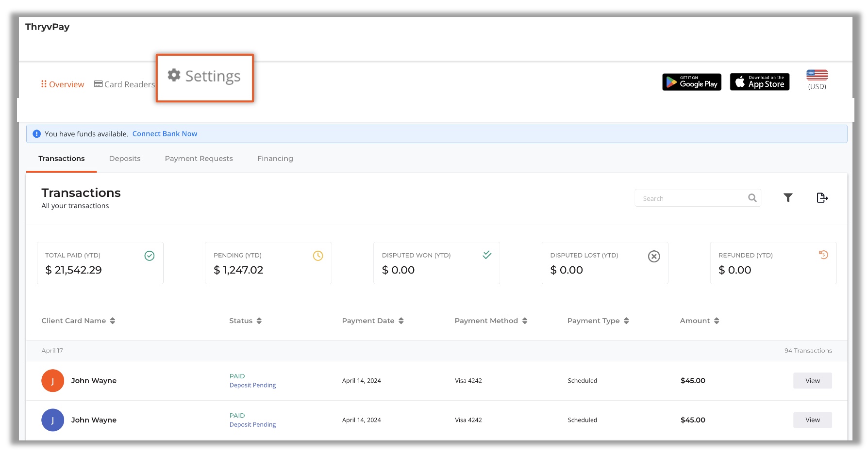This screenshot has height=454, width=868.
Task: Click the App Store download badge
Action: point(759,82)
